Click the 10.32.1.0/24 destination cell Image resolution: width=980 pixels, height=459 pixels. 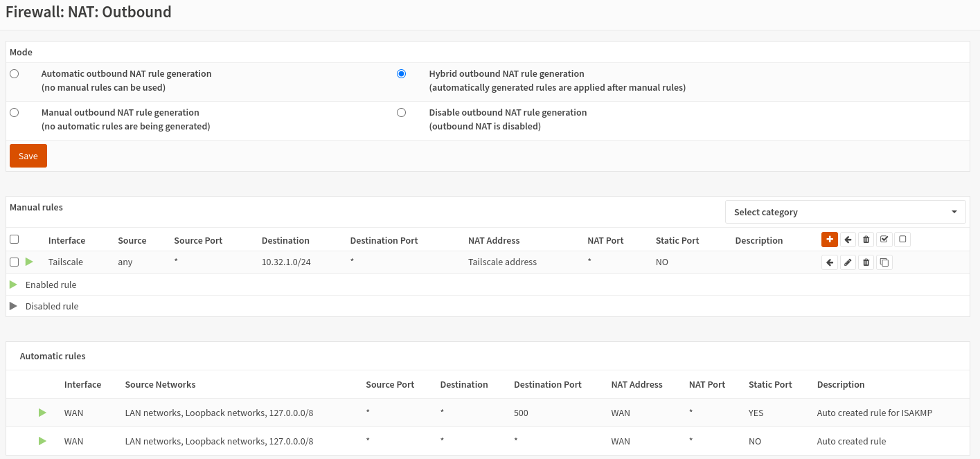(285, 262)
